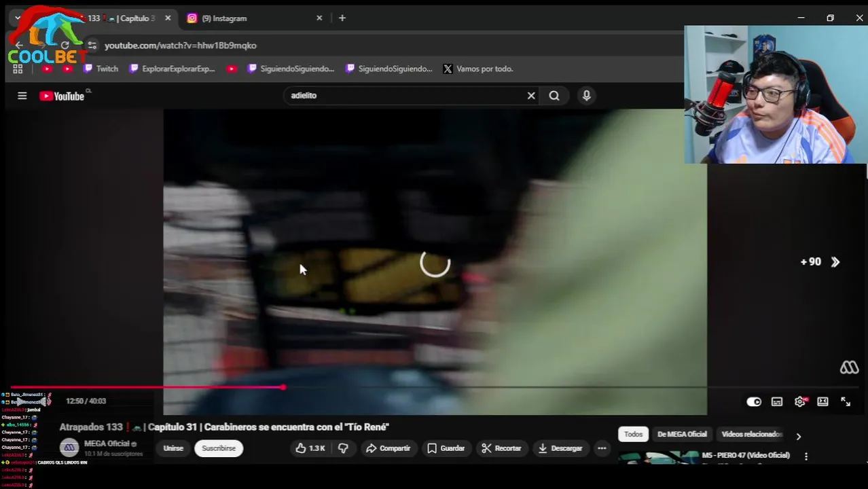
Task: Open MS - PIERO 47 video thumbnail
Action: [x=658, y=458]
